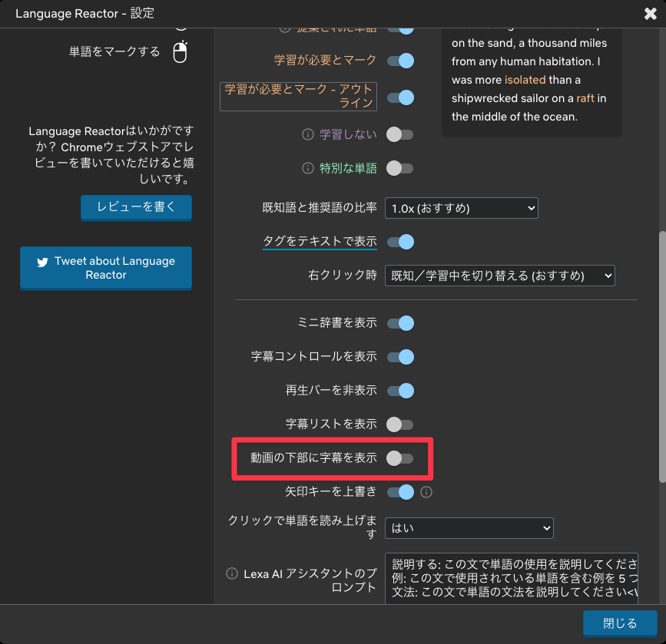Disable the 学習が必要とマーク toggle

point(400,60)
